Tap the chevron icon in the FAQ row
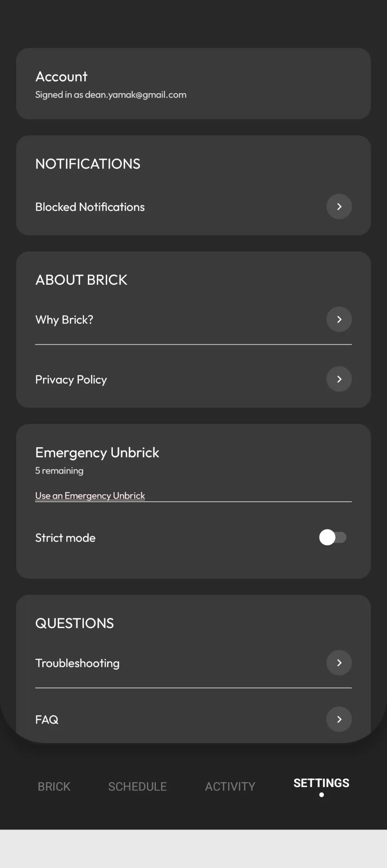The height and width of the screenshot is (868, 387). 339,719
